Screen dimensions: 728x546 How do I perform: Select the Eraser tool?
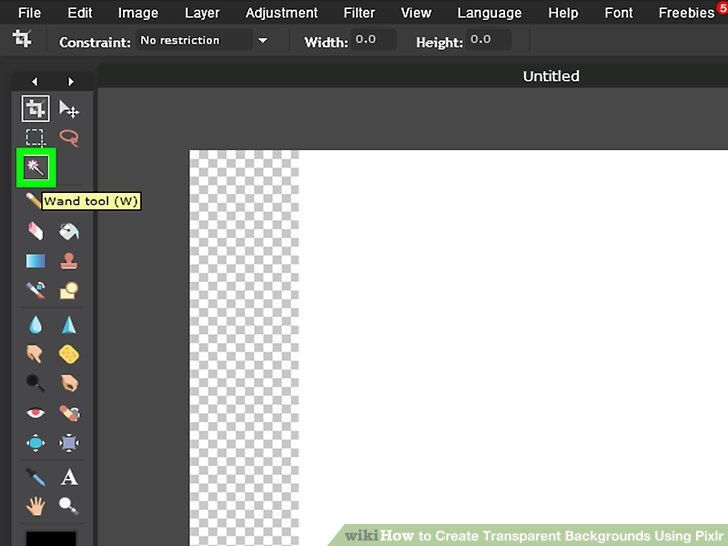pyautogui.click(x=35, y=231)
